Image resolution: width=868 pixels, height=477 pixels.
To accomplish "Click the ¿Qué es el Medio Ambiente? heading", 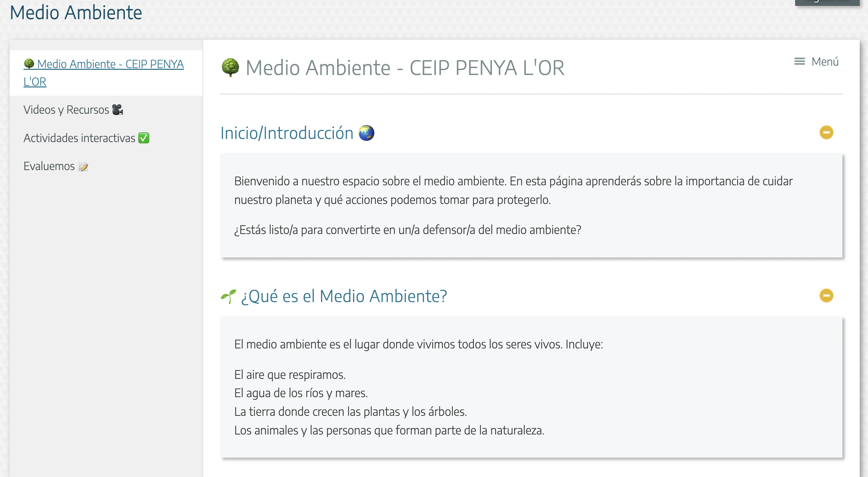I will coord(344,296).
